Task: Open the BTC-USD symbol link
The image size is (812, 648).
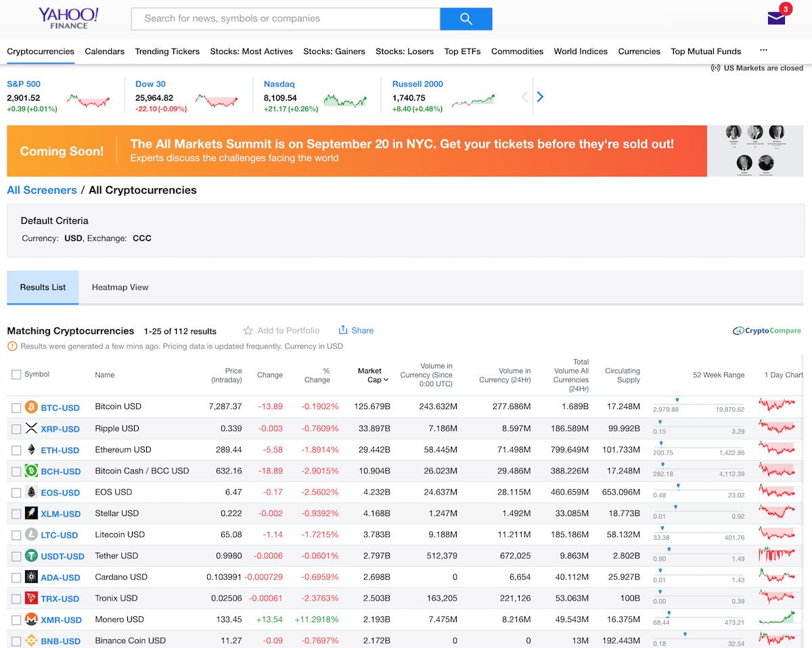Action: tap(60, 408)
